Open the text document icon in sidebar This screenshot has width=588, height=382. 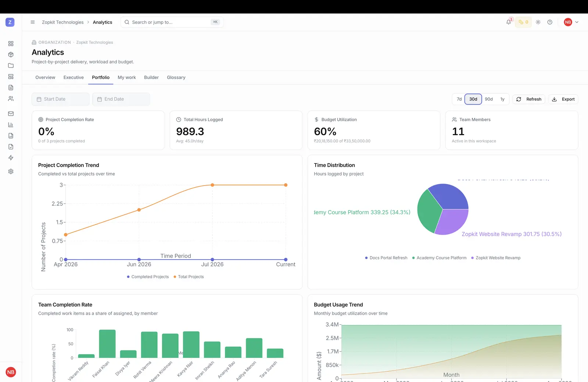pyautogui.click(x=11, y=87)
